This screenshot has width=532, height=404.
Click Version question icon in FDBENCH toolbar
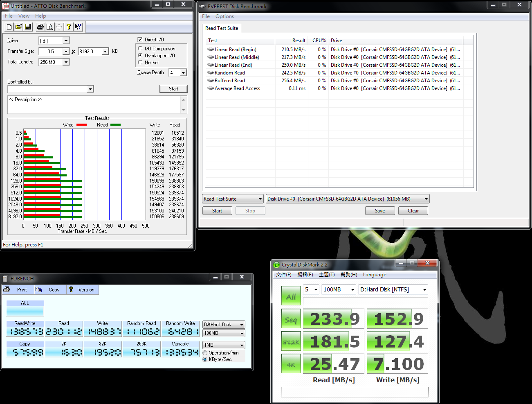71,289
